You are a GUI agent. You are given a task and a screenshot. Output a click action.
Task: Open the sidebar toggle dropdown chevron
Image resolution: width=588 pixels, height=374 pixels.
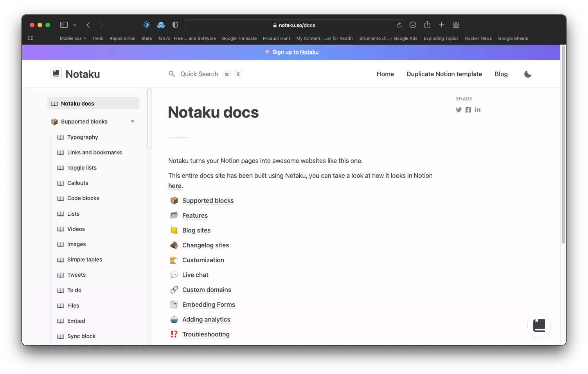(75, 25)
